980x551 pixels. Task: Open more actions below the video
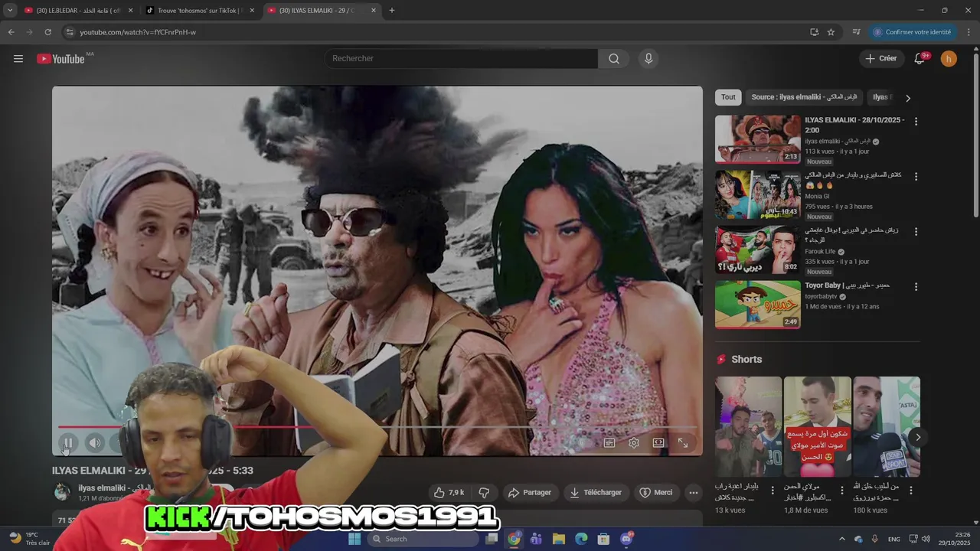tap(694, 493)
